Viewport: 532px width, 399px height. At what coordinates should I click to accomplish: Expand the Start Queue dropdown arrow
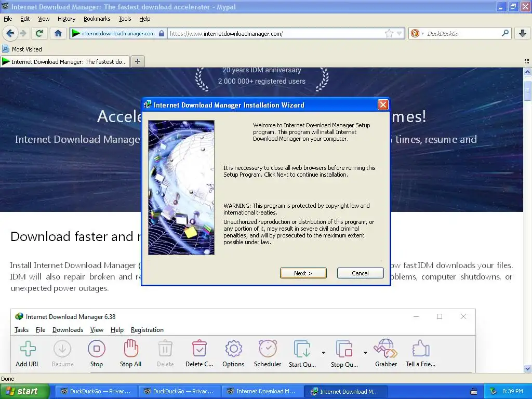(x=323, y=353)
